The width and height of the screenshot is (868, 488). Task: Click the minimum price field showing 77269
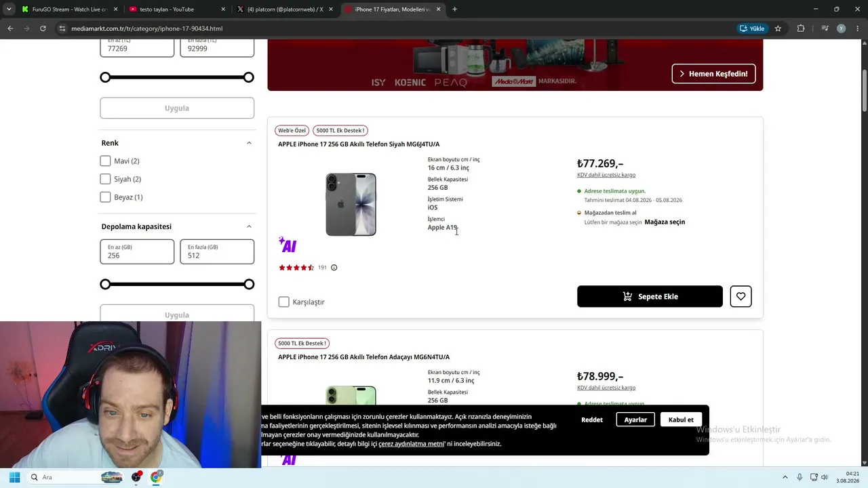click(137, 47)
